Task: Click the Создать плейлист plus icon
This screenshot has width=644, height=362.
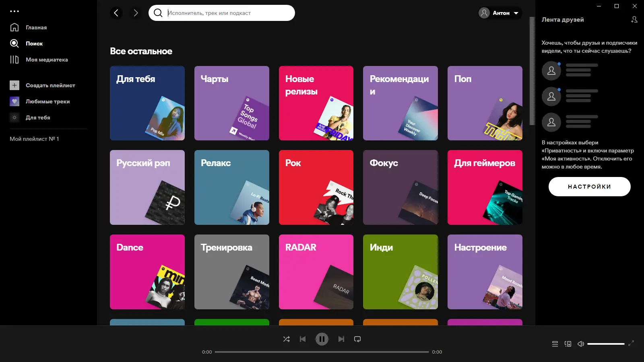Action: [x=14, y=85]
